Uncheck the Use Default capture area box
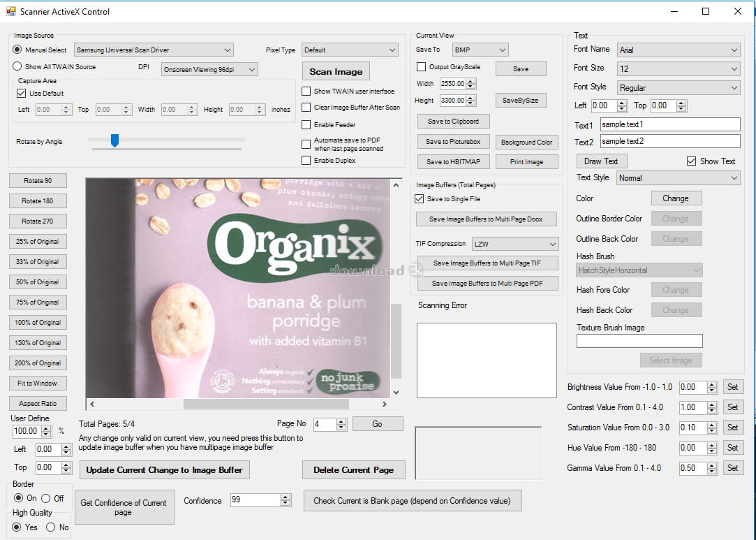The image size is (756, 540). [21, 93]
